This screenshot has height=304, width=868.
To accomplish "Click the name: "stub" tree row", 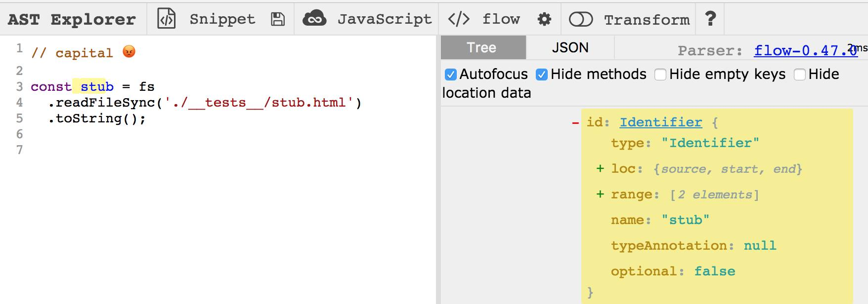I will [x=660, y=220].
